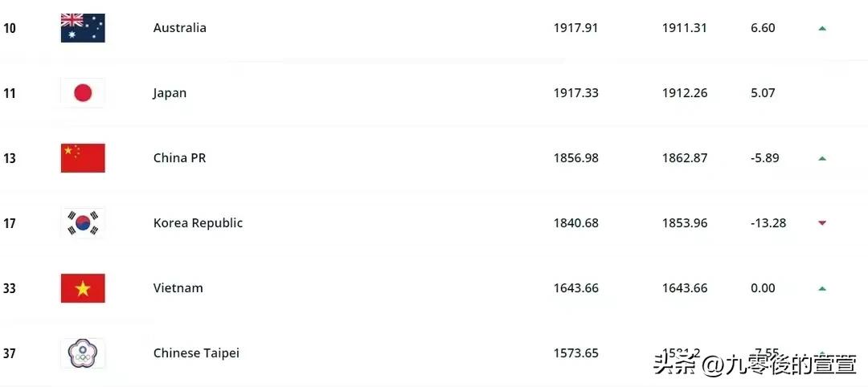868x387 pixels.
Task: Click rank number 33 for Vietnam
Action: [x=10, y=288]
